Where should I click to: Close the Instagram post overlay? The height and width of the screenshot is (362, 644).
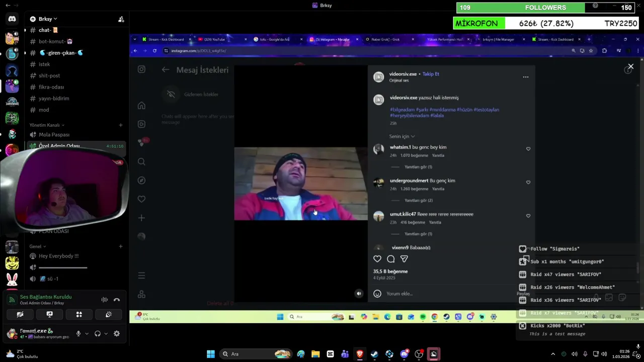tap(630, 66)
